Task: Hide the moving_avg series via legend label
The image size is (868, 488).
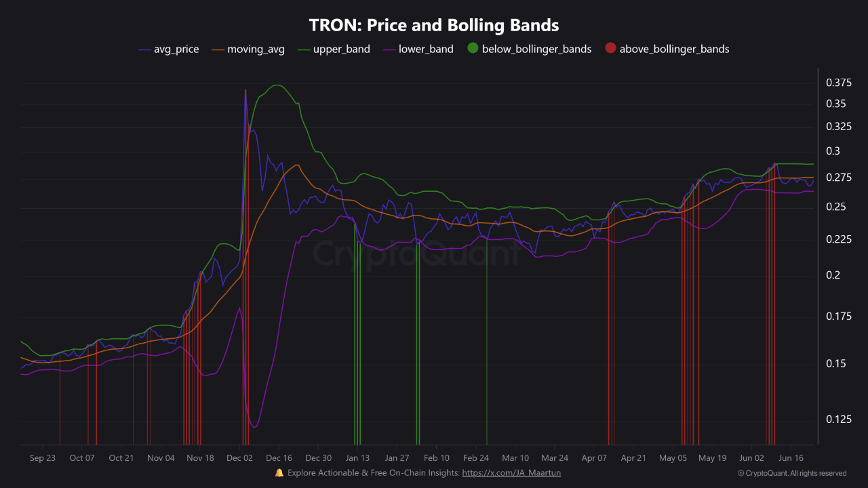Action: [x=256, y=49]
